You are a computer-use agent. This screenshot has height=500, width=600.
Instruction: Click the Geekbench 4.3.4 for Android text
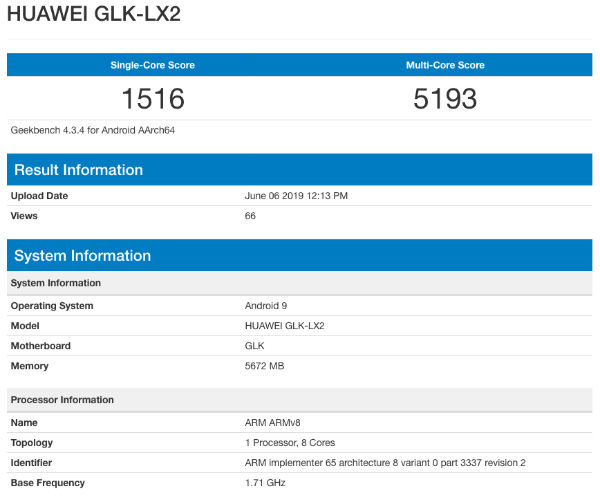85,130
